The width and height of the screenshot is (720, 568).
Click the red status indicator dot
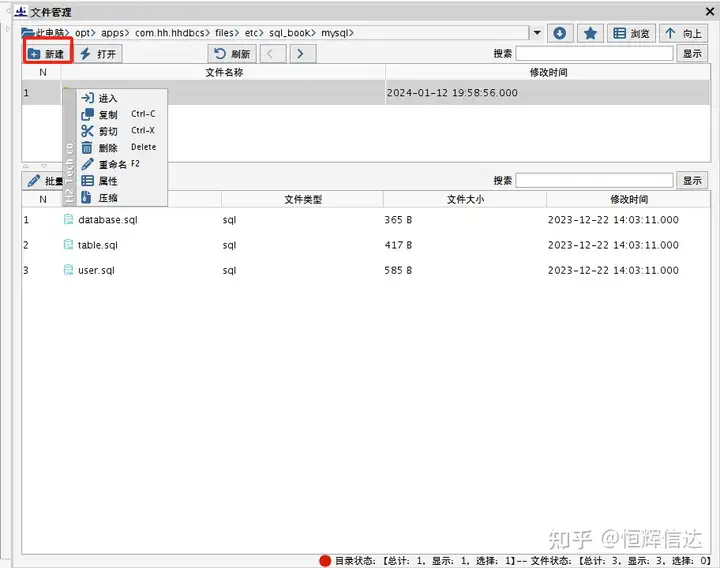click(325, 561)
